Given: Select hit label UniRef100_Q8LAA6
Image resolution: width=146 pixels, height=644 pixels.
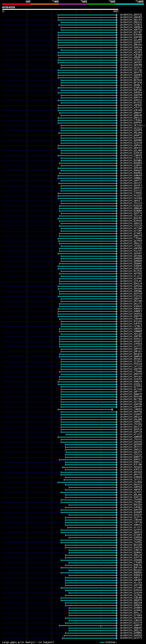Looking at the screenshot, I should coord(131,495).
